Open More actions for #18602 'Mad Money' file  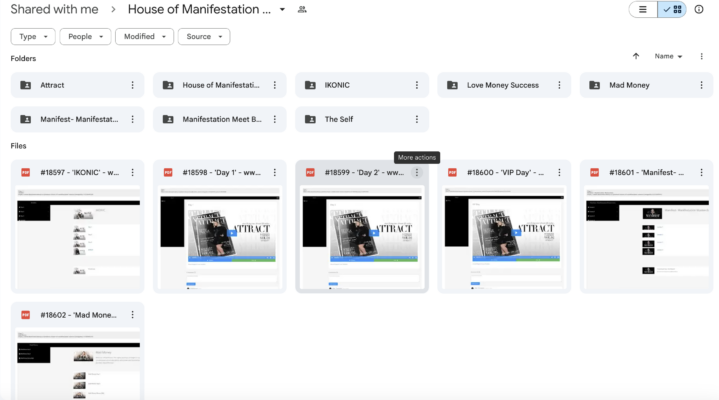coord(132,314)
